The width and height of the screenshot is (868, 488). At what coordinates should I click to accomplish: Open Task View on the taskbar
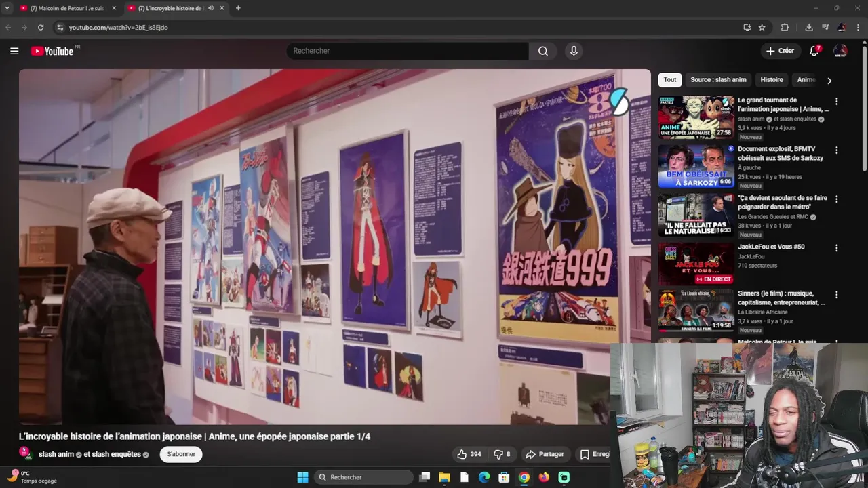(x=425, y=477)
